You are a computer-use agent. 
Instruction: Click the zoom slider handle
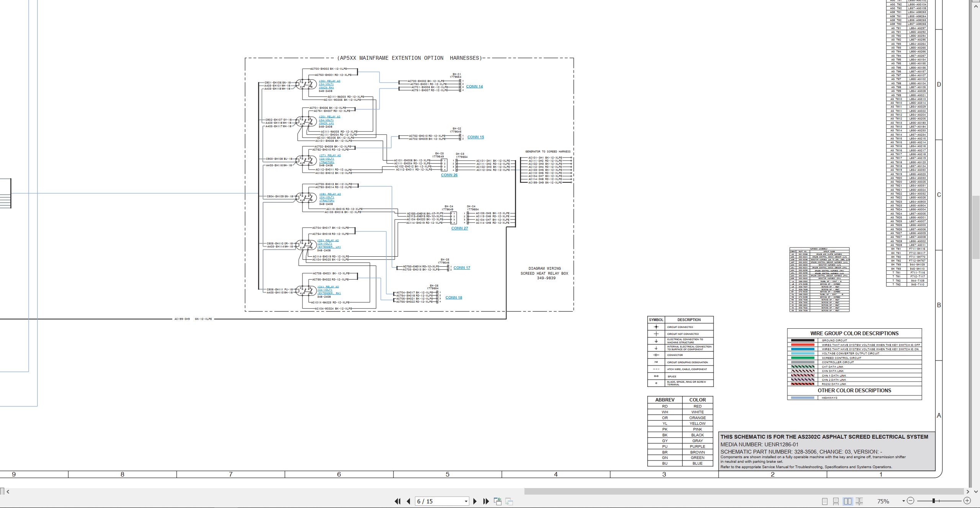(934, 501)
